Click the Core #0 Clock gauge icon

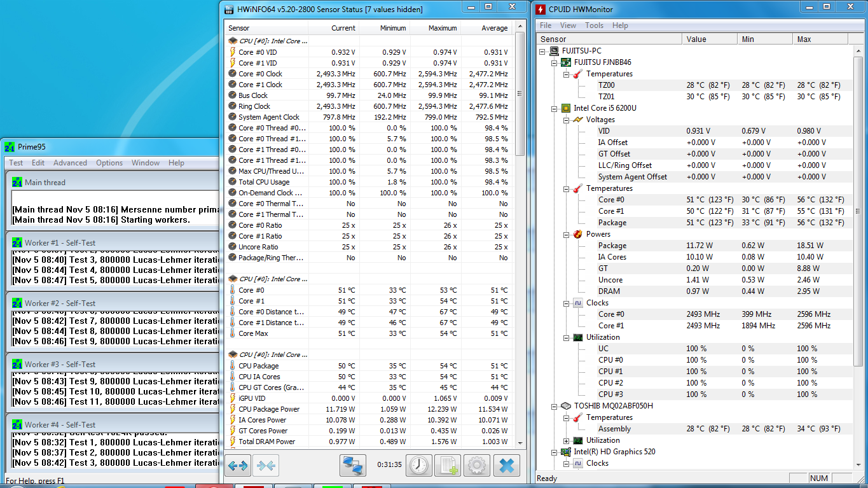pos(233,74)
